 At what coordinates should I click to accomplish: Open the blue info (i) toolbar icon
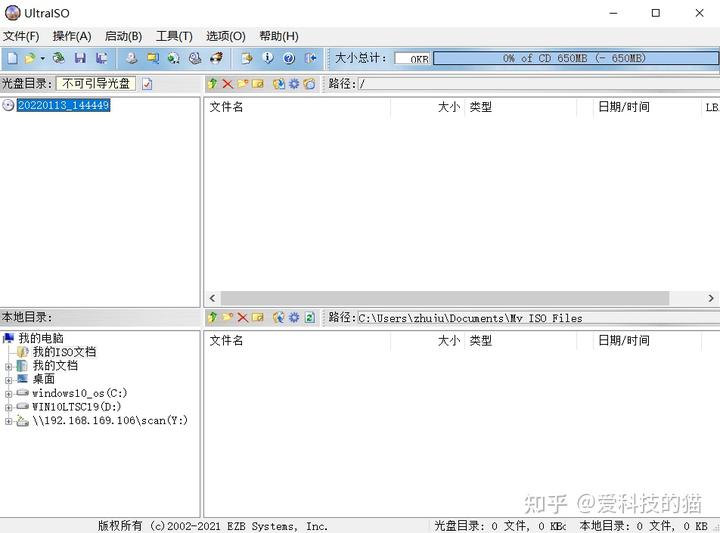pos(268,58)
